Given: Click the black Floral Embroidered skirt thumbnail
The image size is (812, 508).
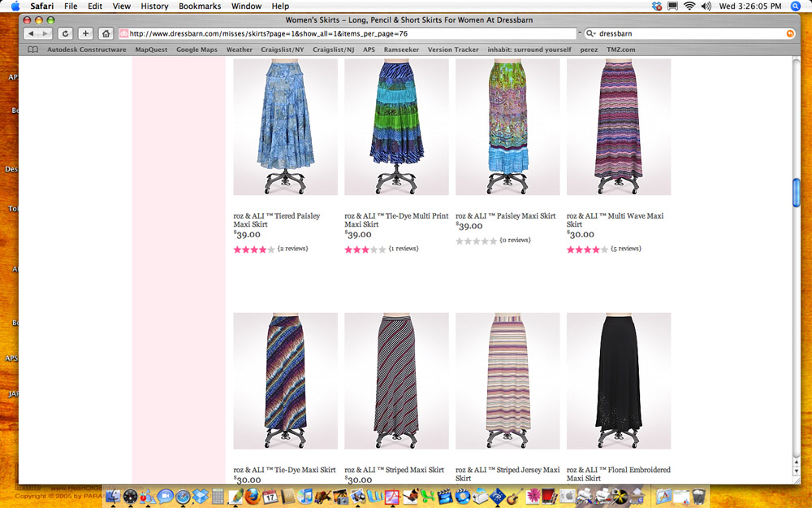Looking at the screenshot, I should click(x=619, y=380).
